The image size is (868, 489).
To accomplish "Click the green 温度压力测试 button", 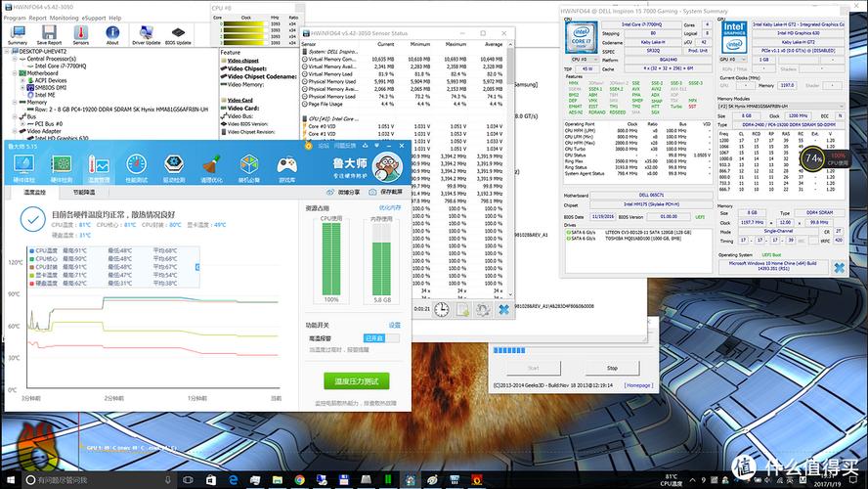I will pyautogui.click(x=357, y=381).
